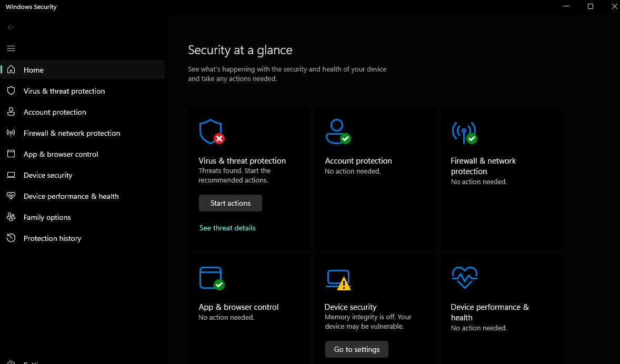This screenshot has width=620, height=364.
Task: Open the See threat details link
Action: [x=227, y=228]
